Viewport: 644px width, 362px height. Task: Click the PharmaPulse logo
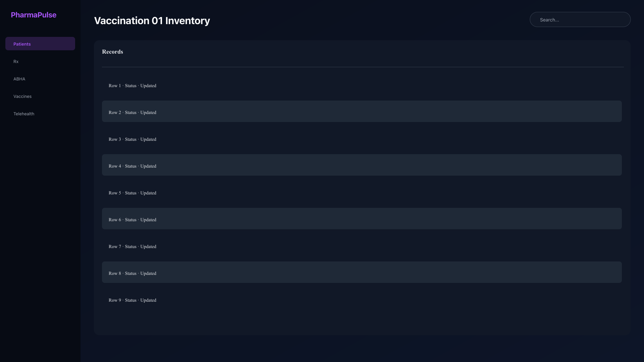[34, 15]
